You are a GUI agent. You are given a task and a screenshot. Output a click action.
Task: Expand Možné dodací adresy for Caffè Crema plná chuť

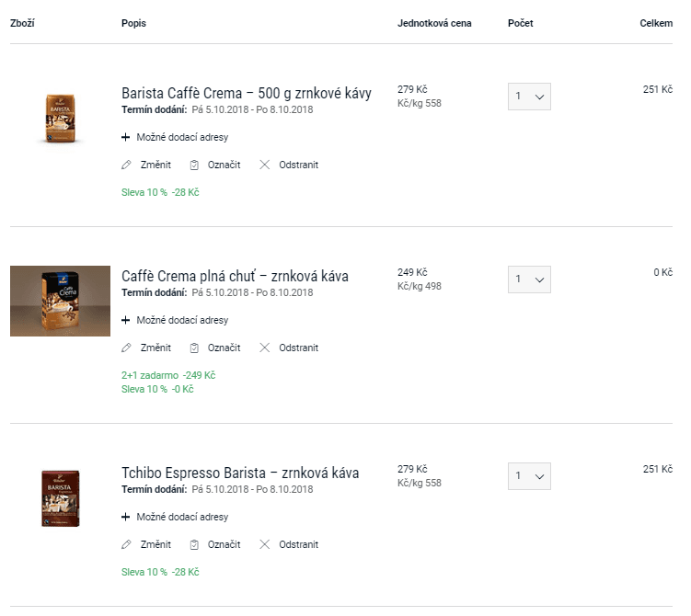point(175,320)
